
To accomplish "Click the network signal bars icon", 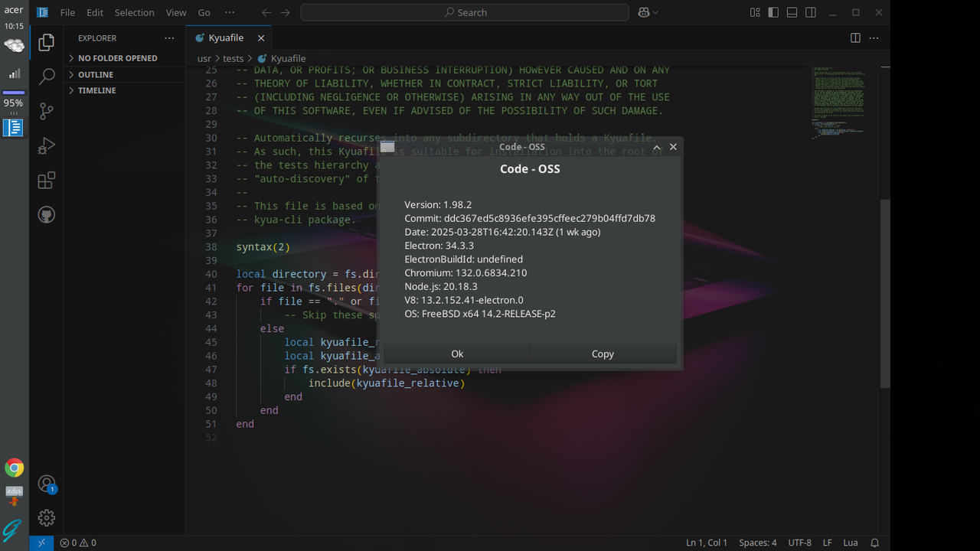I will 14,73.
